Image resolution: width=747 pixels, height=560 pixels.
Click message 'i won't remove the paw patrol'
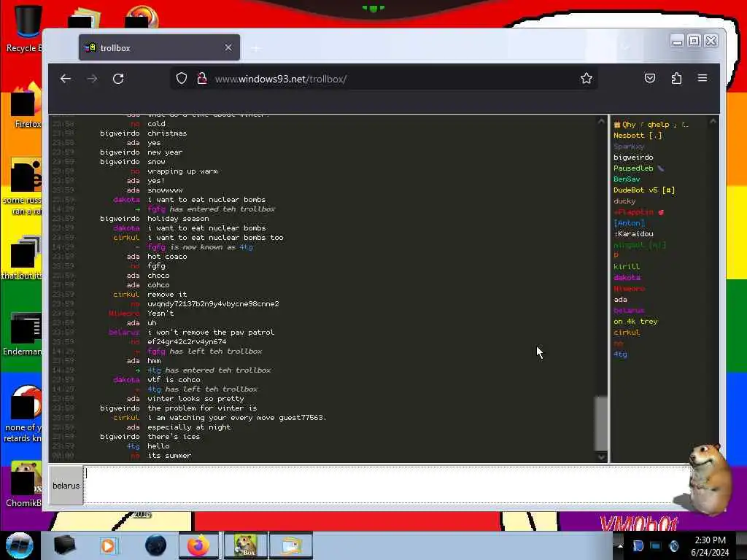211,332
